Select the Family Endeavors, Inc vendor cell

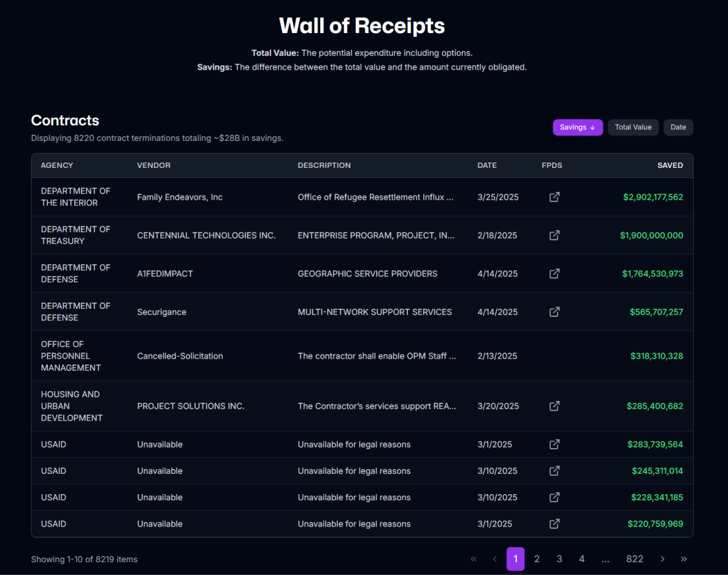coord(180,197)
